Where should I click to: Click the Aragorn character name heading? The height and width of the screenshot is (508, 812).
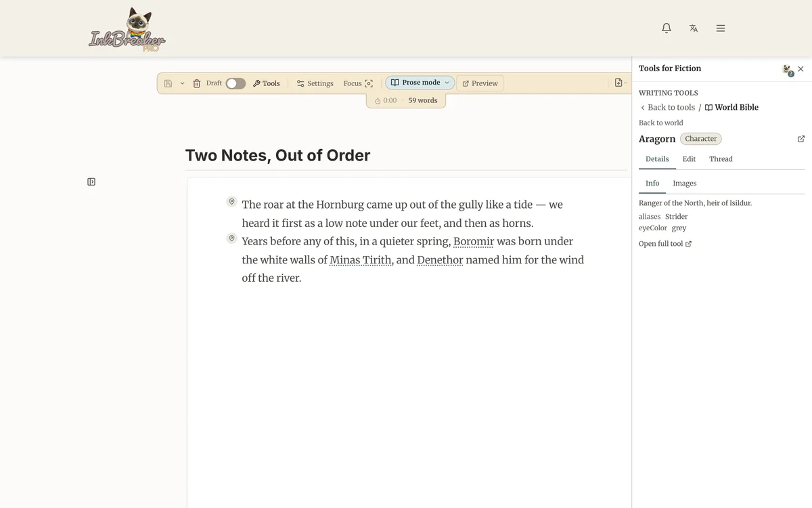[x=657, y=139]
